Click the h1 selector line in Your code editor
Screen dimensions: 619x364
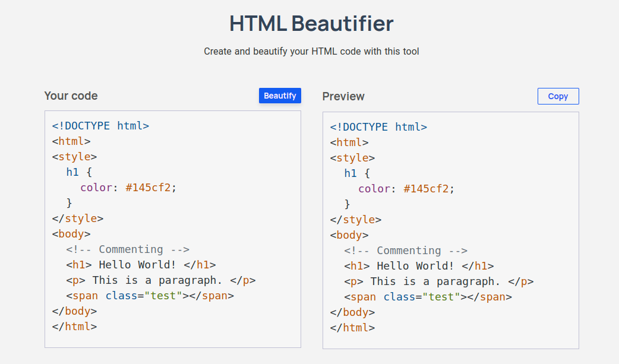coord(79,172)
